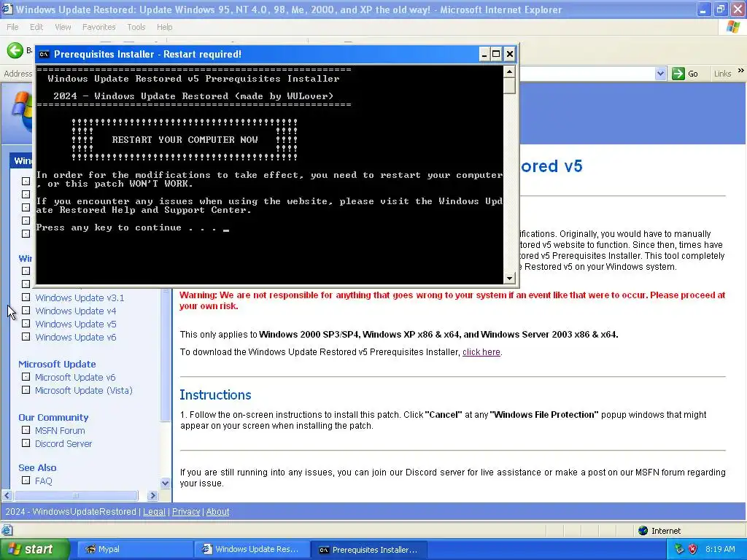Image resolution: width=747 pixels, height=560 pixels.
Task: Click the red shield security tray icon
Action: point(693,549)
